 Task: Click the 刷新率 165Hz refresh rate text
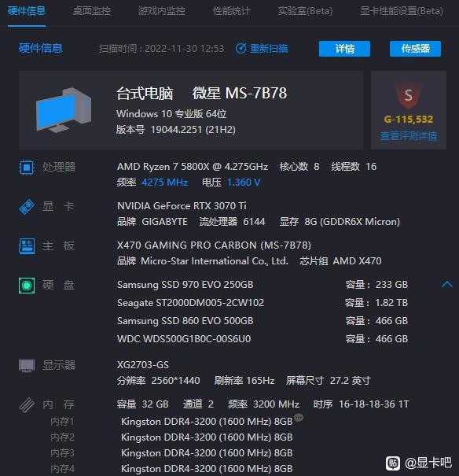tap(244, 380)
